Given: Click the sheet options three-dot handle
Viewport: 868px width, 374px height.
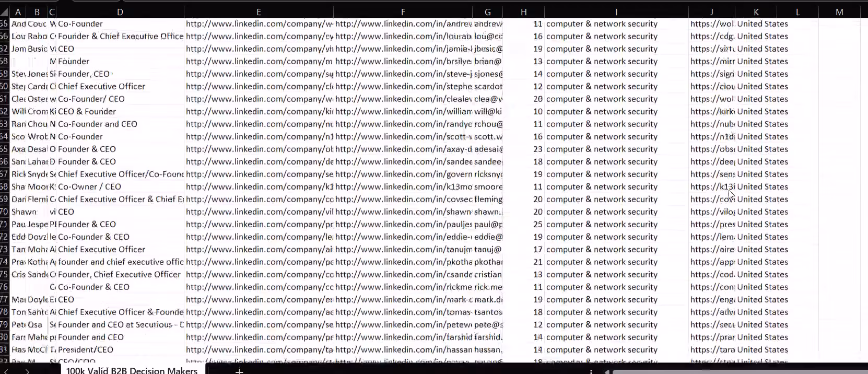Looking at the screenshot, I should click(x=591, y=370).
